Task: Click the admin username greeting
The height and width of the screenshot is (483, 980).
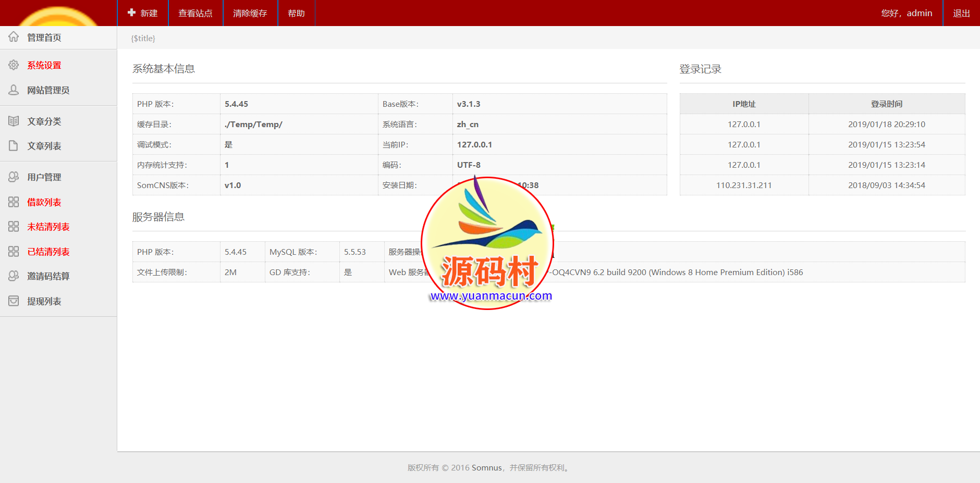Action: (x=906, y=13)
